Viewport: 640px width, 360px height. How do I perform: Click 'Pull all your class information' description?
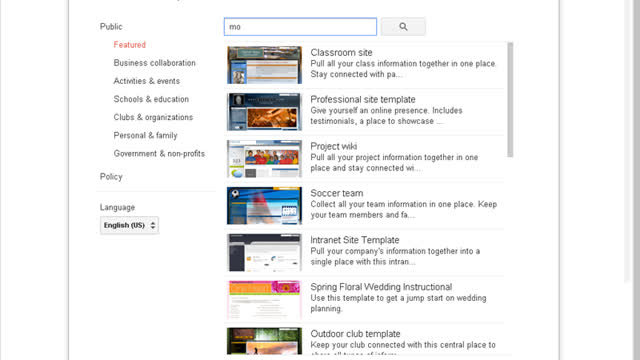tap(403, 69)
